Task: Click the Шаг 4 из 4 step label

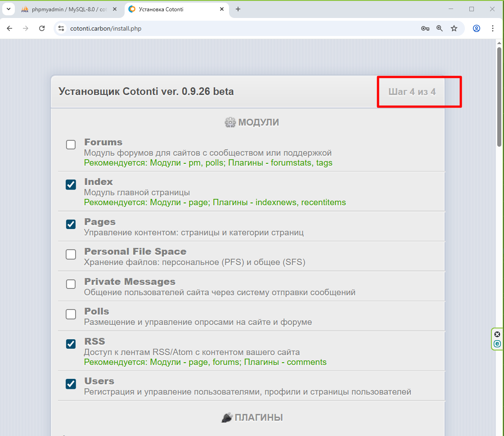Action: 412,92
